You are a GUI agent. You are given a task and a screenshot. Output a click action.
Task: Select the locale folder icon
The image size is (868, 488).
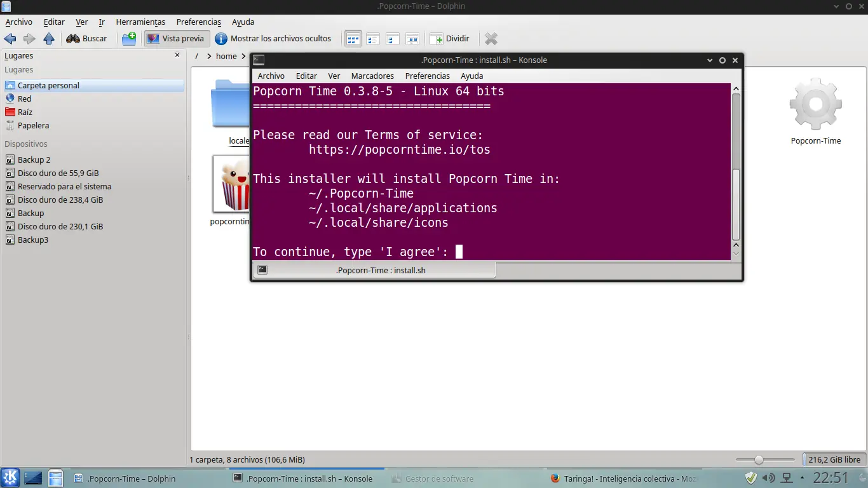point(231,103)
